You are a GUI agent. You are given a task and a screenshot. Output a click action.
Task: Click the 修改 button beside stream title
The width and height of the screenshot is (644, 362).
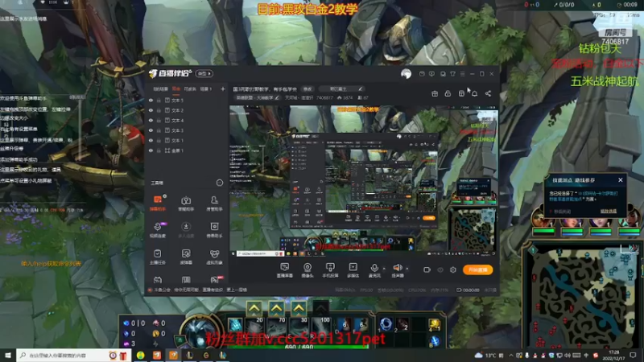point(308,89)
